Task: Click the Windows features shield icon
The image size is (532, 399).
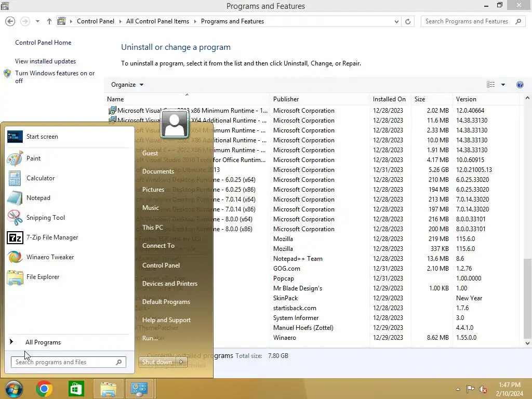Action: pyautogui.click(x=7, y=73)
